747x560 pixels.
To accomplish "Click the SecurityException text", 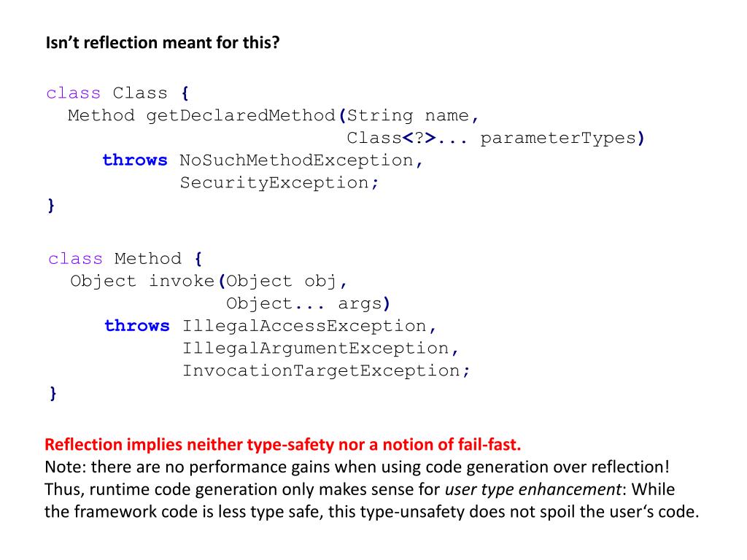I will pos(274,183).
